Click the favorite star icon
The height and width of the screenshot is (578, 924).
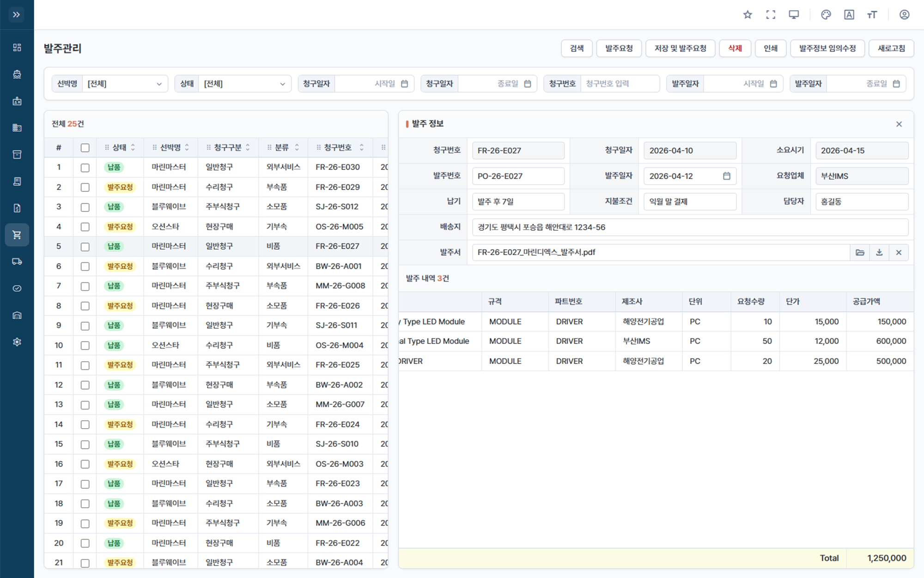(x=748, y=15)
